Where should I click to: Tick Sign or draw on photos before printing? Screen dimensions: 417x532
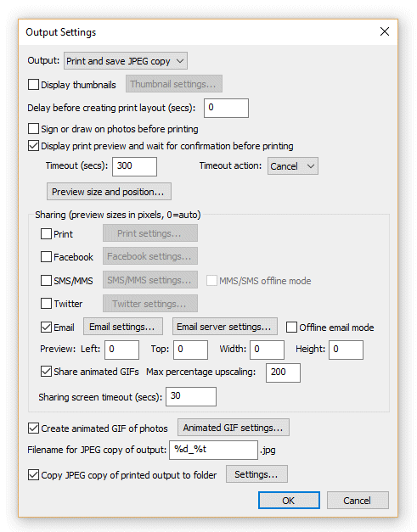33,129
